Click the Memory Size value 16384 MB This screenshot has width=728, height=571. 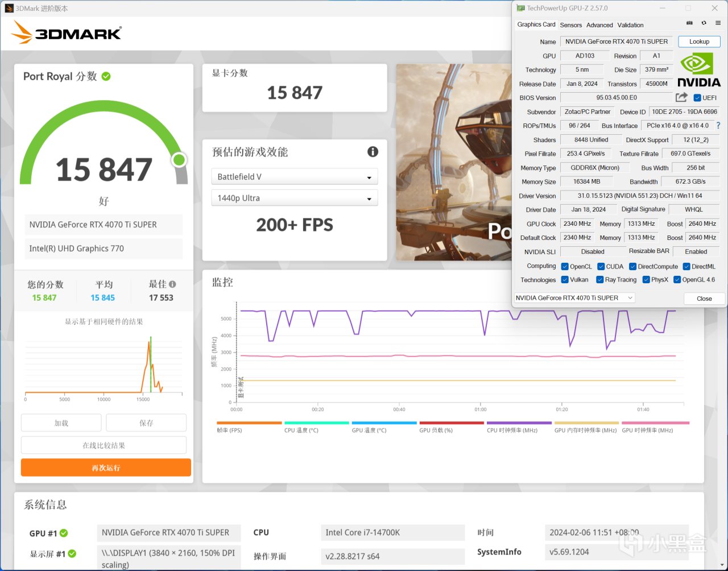pyautogui.click(x=587, y=182)
